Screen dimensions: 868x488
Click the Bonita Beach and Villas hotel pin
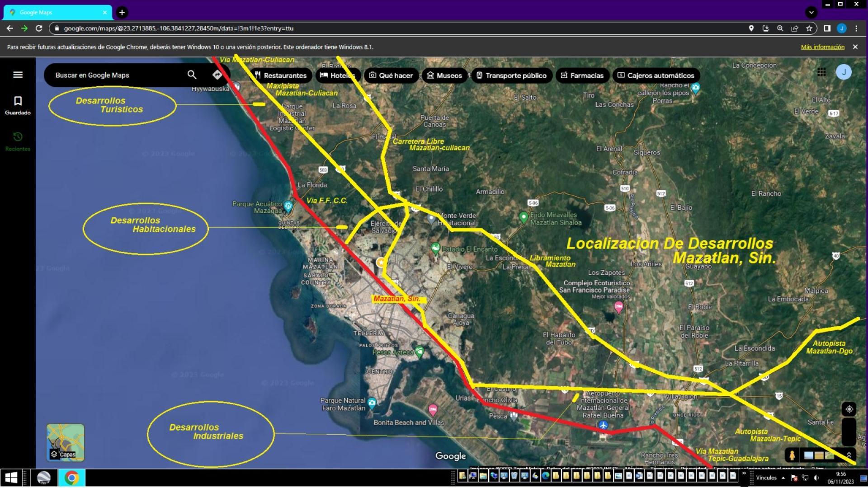pos(433,409)
